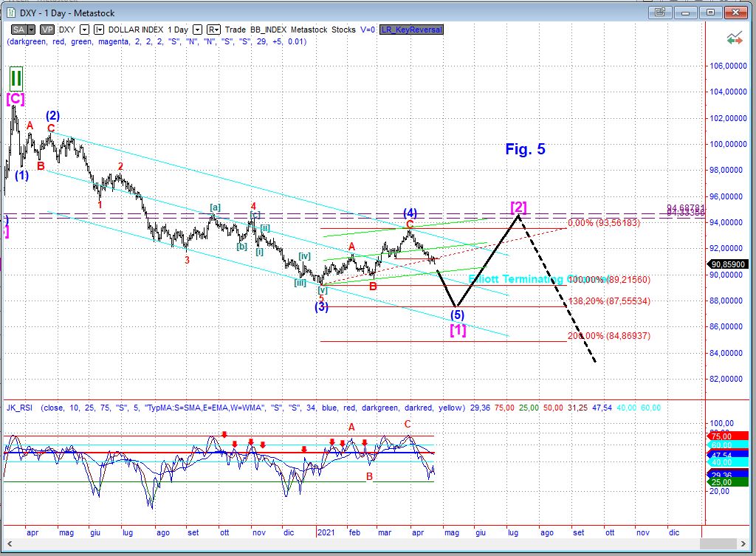
Task: Open the DXY symbol dropdown
Action: pos(83,30)
